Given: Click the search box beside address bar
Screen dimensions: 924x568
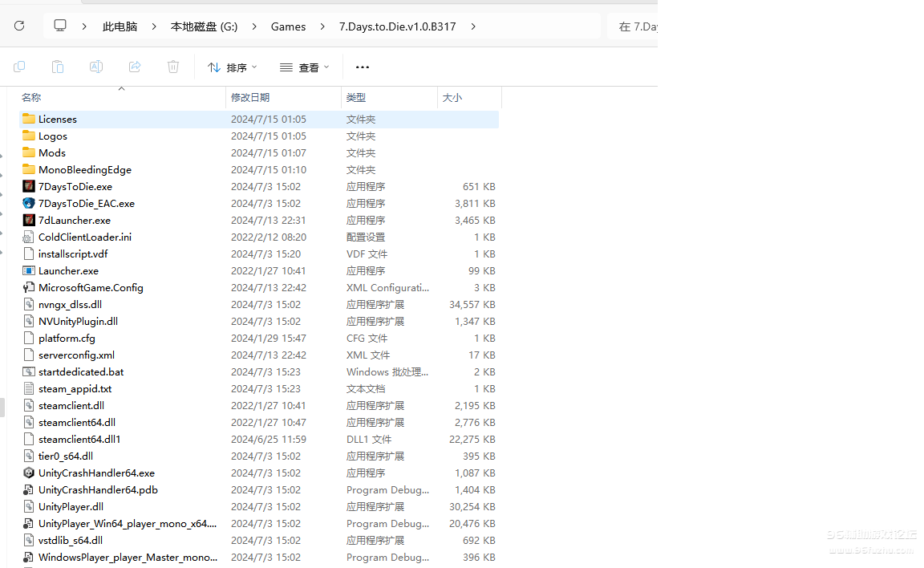Looking at the screenshot, I should coord(633,26).
